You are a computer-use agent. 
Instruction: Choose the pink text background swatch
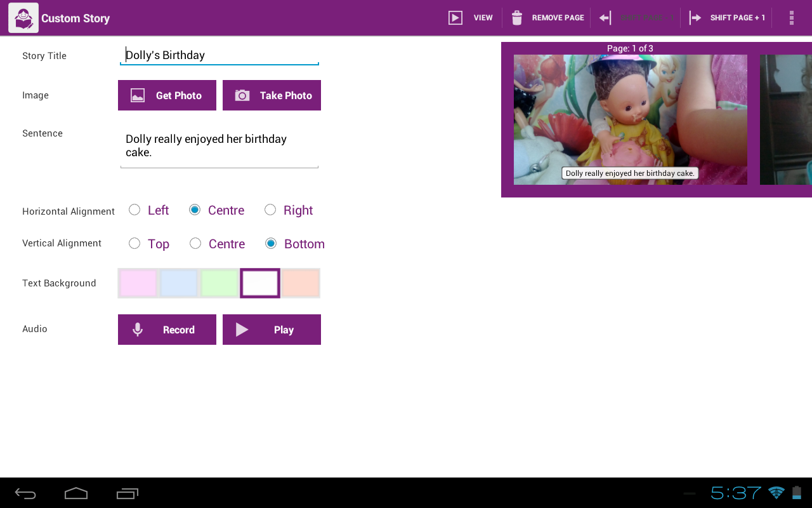(x=138, y=283)
